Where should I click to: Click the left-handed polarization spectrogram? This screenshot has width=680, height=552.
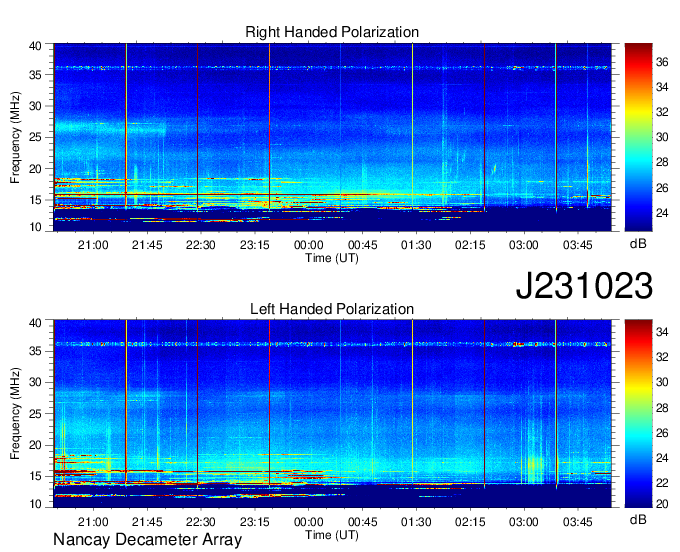pyautogui.click(x=332, y=414)
